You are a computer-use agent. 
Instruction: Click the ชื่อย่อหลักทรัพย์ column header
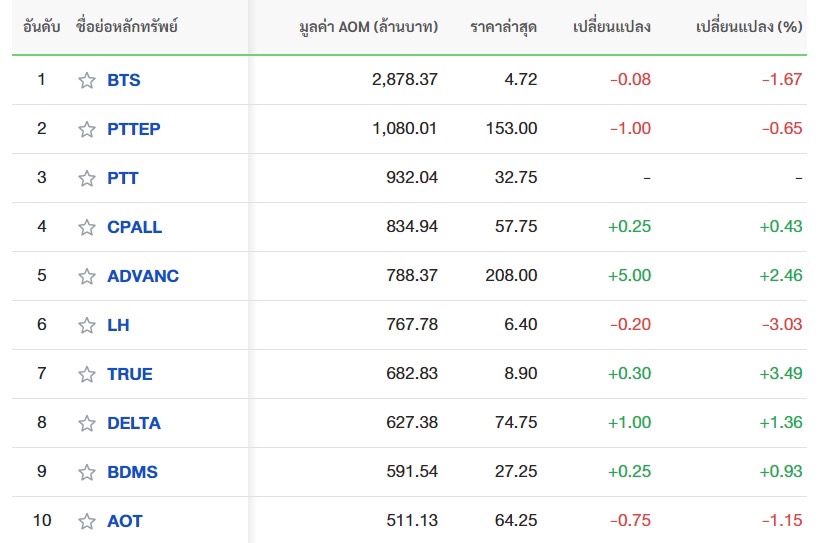click(129, 27)
